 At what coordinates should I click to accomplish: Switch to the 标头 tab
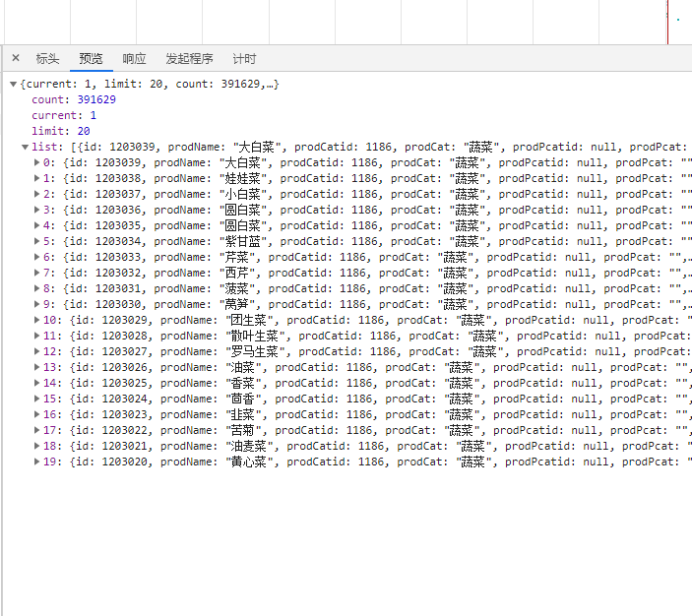(47, 59)
